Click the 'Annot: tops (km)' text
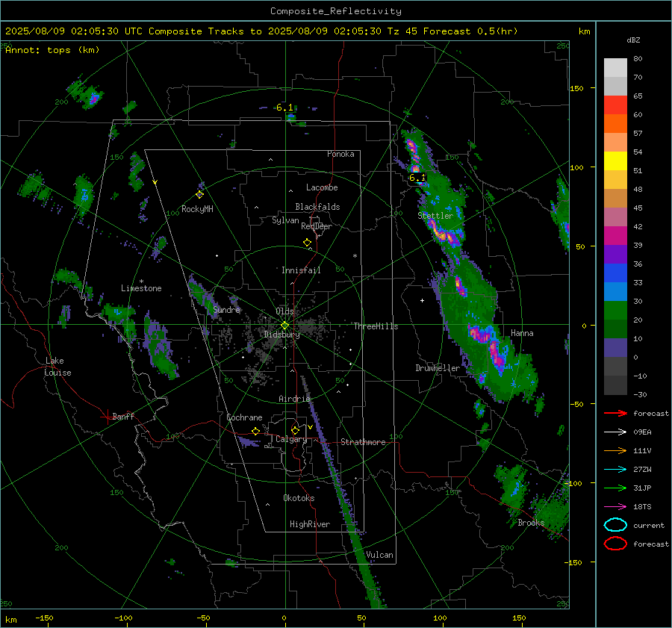The height and width of the screenshot is (628, 672). pyautogui.click(x=52, y=50)
